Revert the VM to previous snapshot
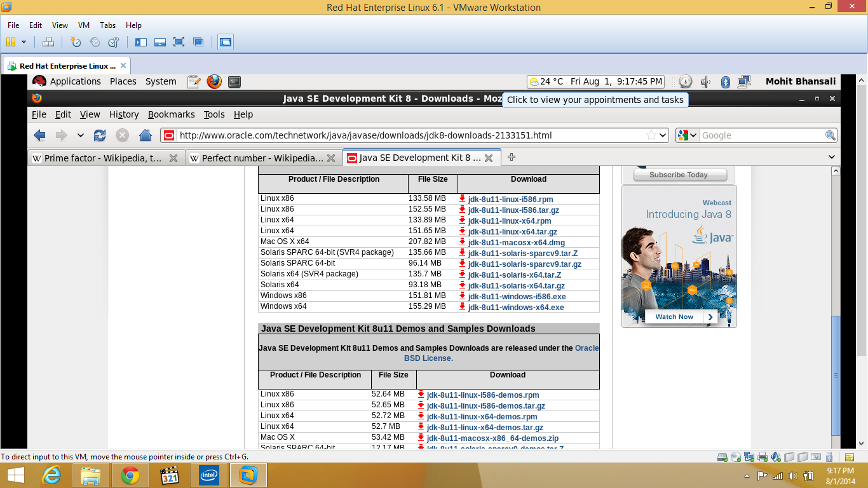 95,42
